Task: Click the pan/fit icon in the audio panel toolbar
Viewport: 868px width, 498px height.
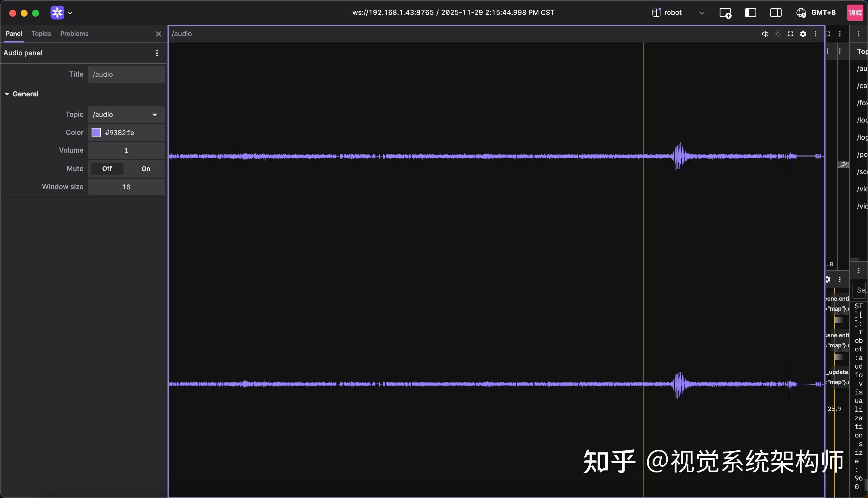Action: click(778, 34)
